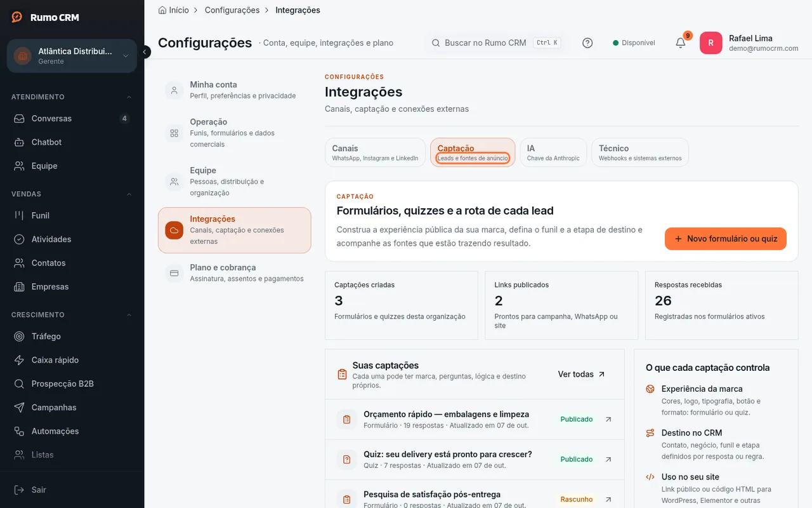This screenshot has height=508, width=812.
Task: Open Minha conta settings section
Action: 234,90
